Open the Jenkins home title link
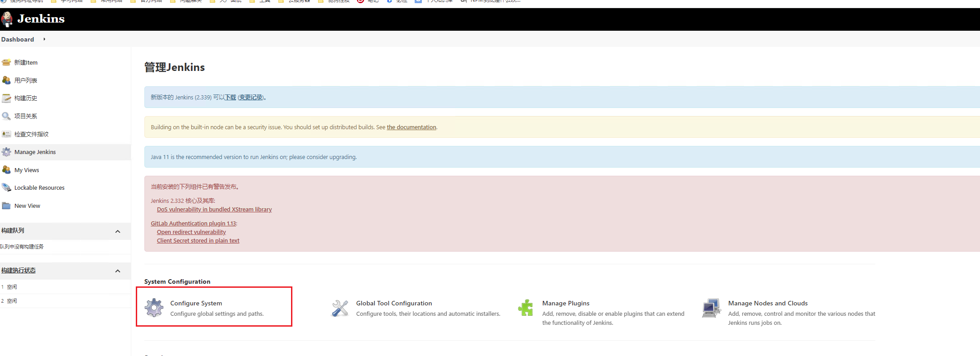The image size is (980, 356). [41, 19]
